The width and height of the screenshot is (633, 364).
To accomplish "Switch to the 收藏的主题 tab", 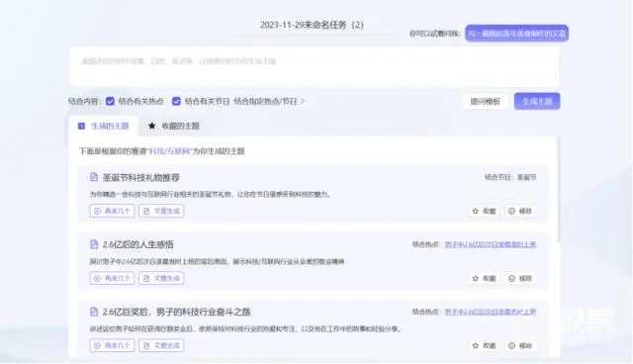I will 174,126.
